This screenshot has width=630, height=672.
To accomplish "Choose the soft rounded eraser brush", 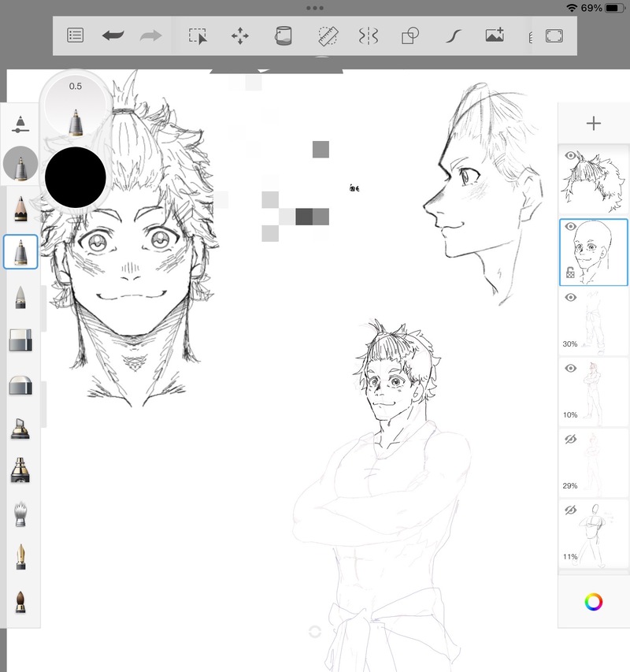I will [x=20, y=385].
